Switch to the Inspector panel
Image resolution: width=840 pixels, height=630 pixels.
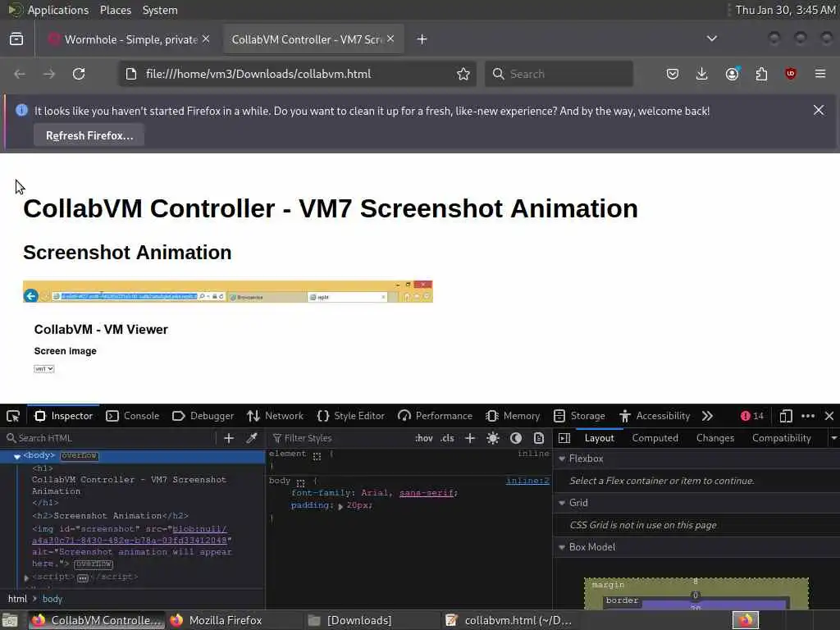[64, 416]
